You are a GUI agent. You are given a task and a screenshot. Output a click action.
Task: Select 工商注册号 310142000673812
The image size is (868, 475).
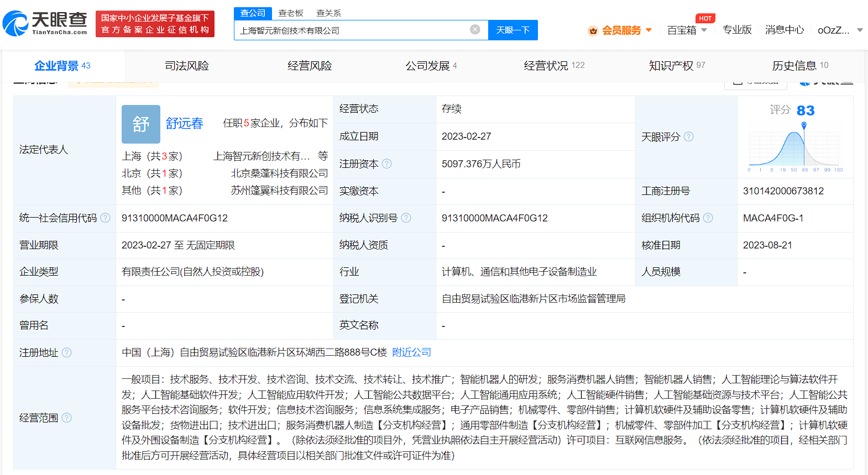(x=783, y=191)
